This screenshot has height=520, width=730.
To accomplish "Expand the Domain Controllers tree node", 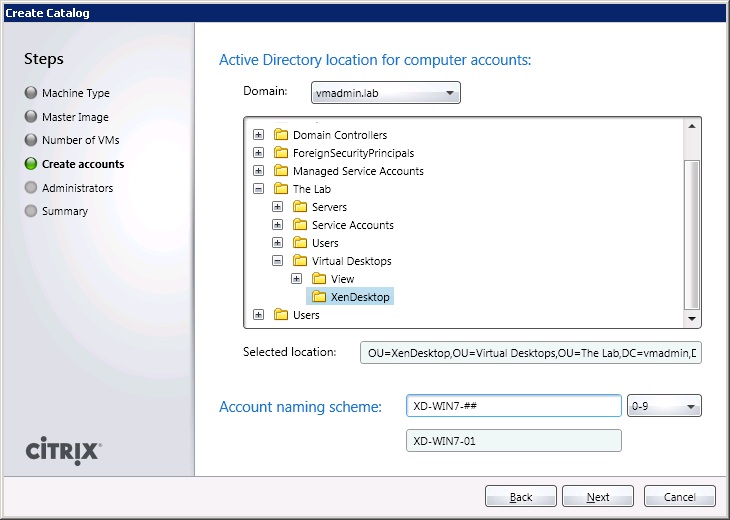I will tap(259, 135).
